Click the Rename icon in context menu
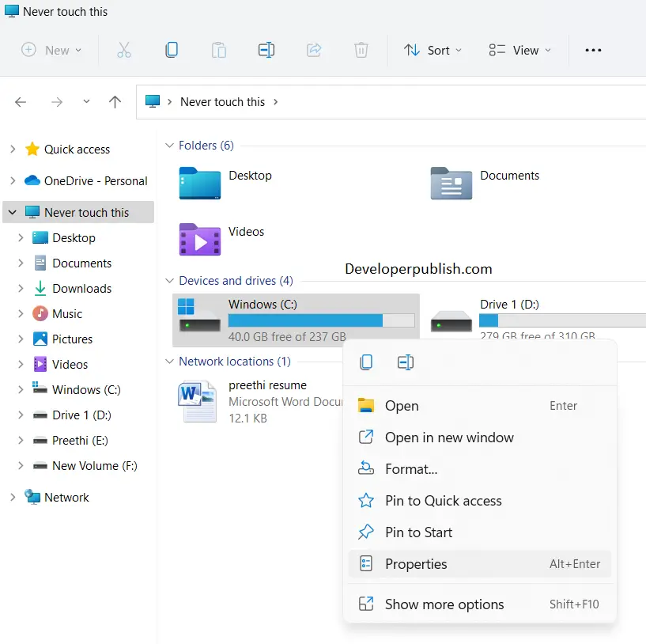Screen dimensions: 646x644 [406, 362]
